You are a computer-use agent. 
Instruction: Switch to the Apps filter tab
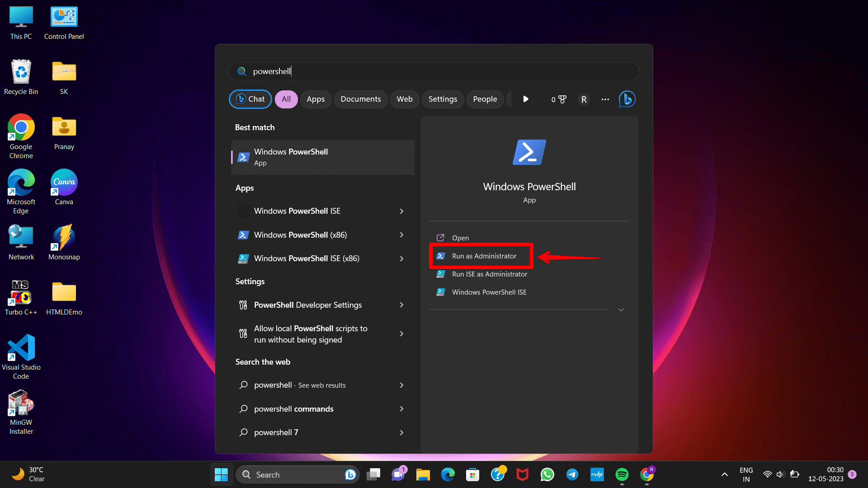point(316,99)
